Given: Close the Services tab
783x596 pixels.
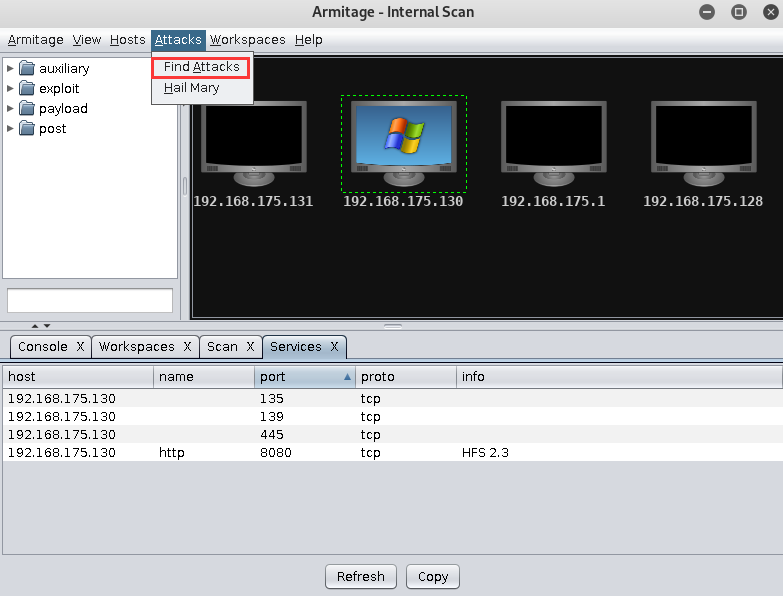Looking at the screenshot, I should point(334,347).
